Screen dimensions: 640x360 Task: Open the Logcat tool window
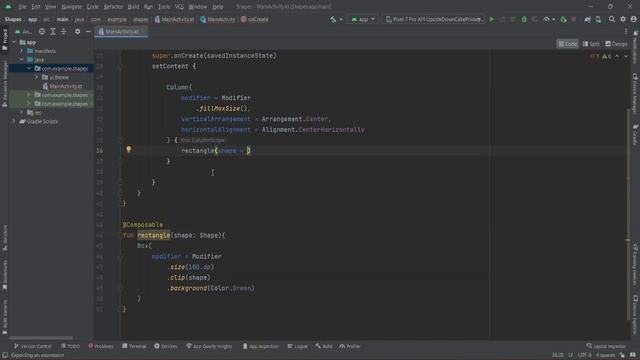pos(298,346)
